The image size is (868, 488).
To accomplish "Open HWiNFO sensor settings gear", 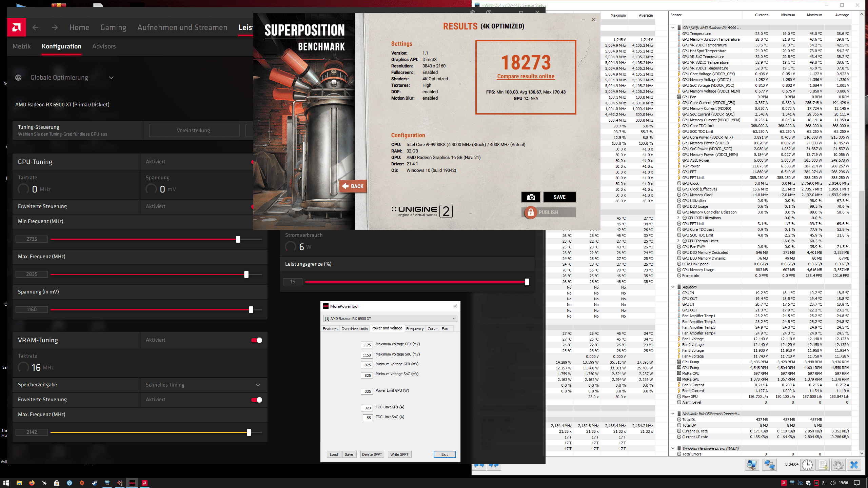I will click(839, 465).
